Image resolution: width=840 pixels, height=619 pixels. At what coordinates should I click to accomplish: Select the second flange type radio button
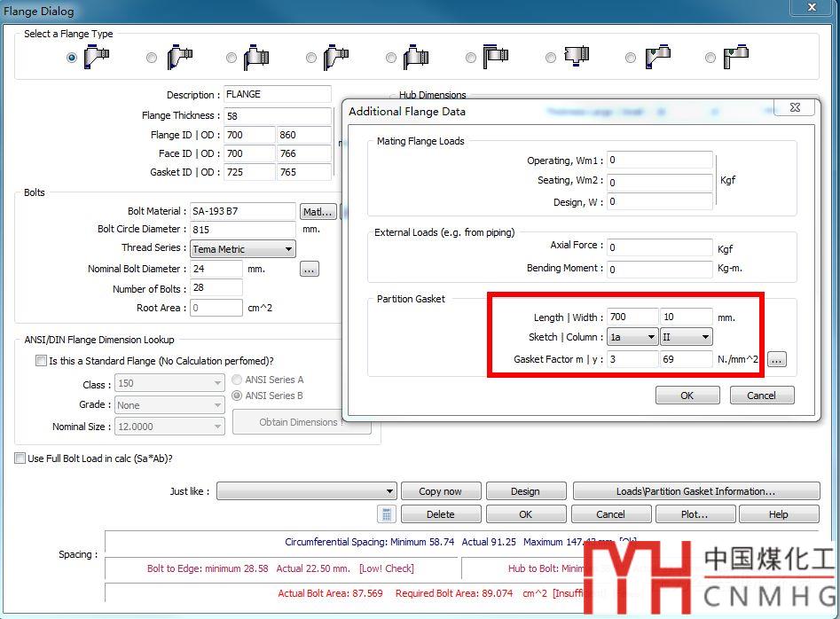coord(152,58)
